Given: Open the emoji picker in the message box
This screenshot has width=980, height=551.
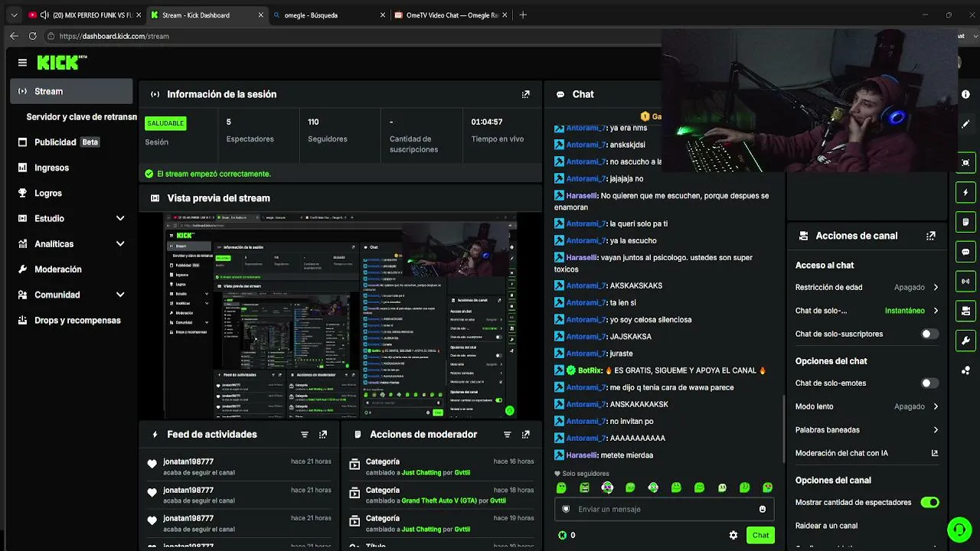Looking at the screenshot, I should 762,509.
